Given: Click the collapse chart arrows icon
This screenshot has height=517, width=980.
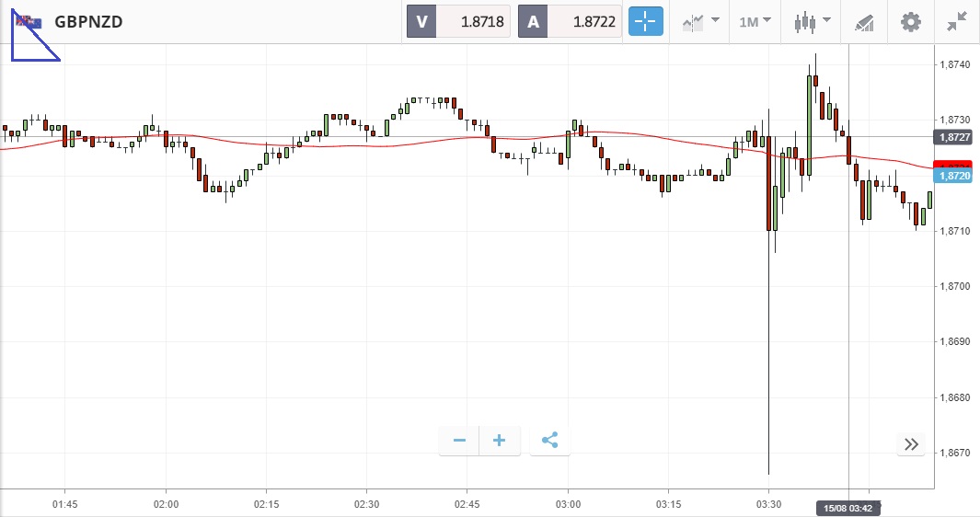Looking at the screenshot, I should [957, 21].
